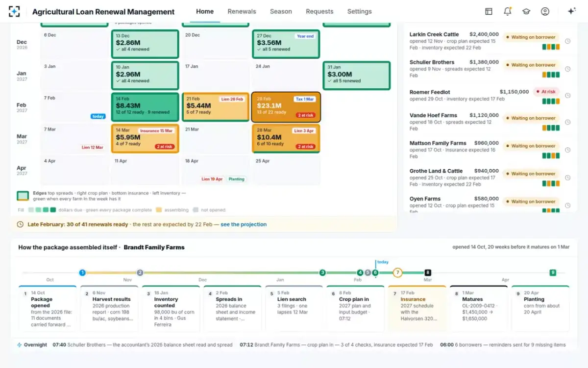Click the Overnight sparkle icon in the footer
The width and height of the screenshot is (588, 368).
pos(20,345)
